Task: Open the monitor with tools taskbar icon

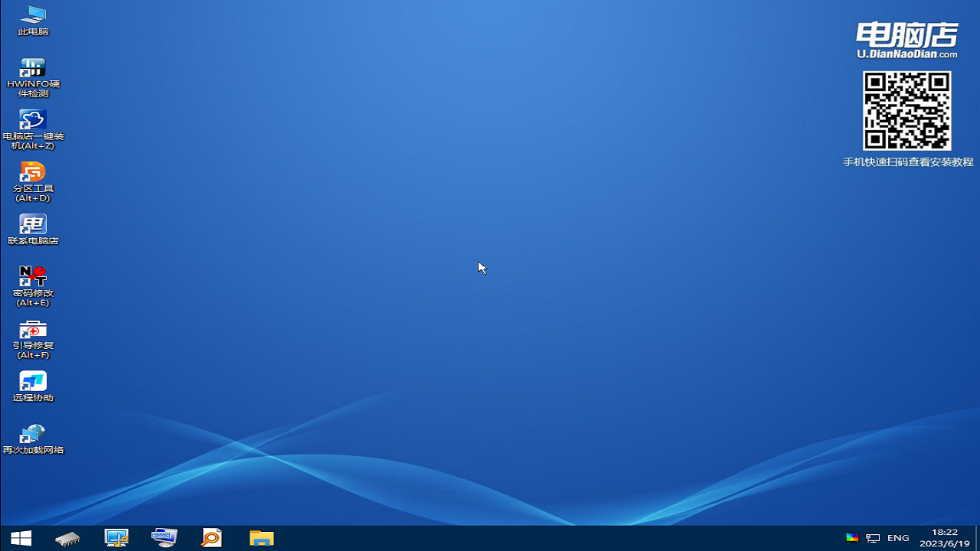Action: [116, 538]
